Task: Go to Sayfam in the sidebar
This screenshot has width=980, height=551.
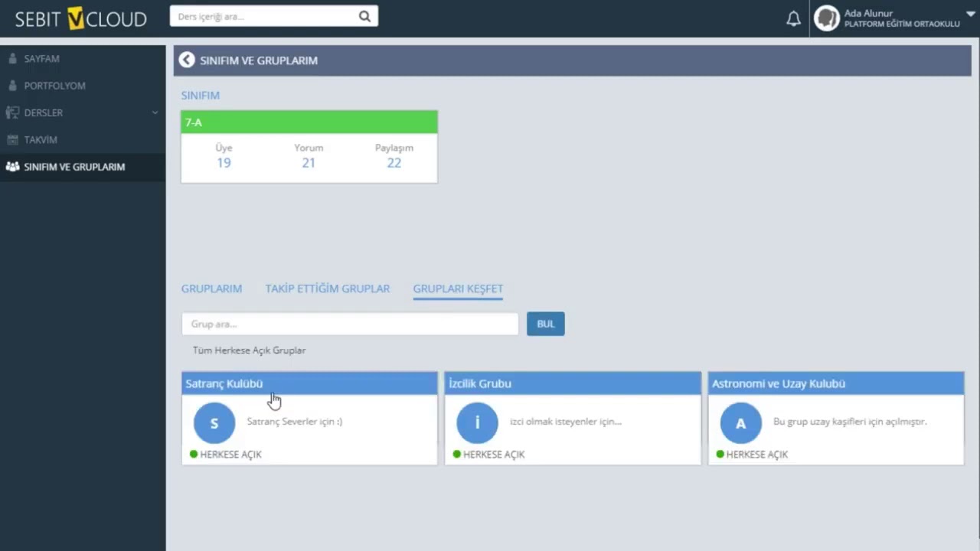Action: point(41,59)
